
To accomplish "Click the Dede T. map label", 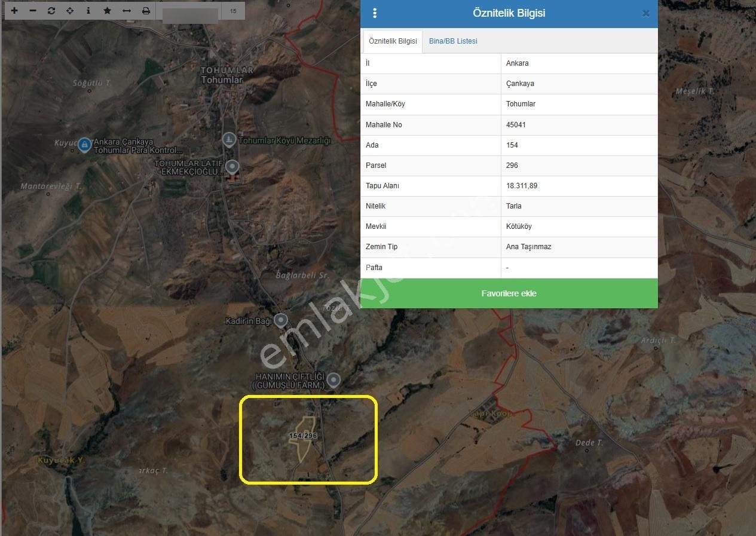I will (589, 443).
